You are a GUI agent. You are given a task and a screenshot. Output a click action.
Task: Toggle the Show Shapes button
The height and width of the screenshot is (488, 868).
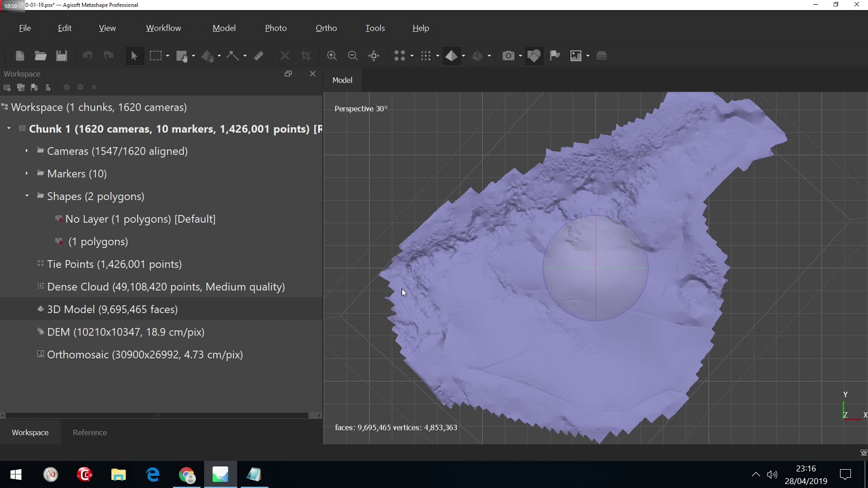click(534, 56)
